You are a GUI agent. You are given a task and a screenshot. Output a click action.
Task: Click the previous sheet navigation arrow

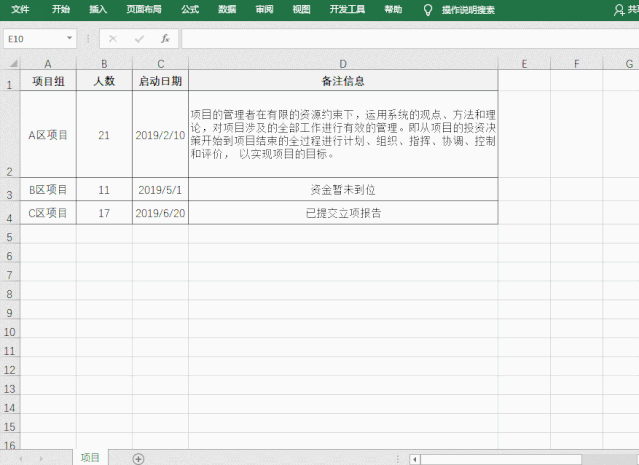coord(19,458)
